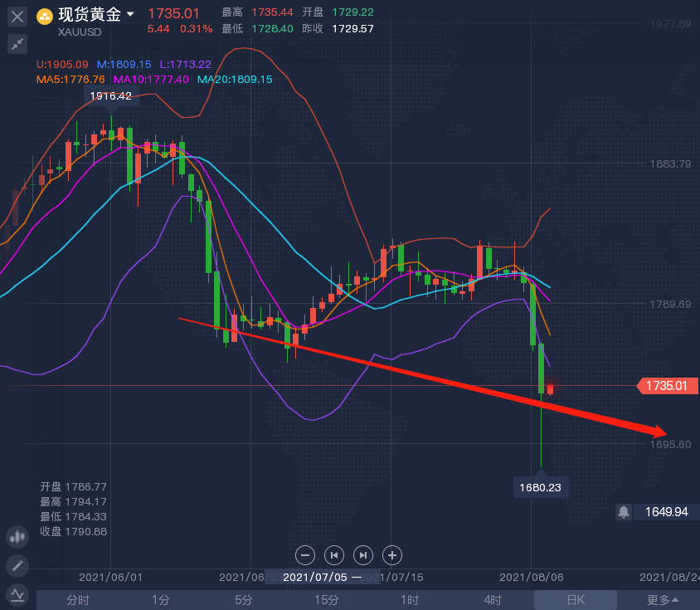Jump to next candle with skip-forward button
Image resolution: width=700 pixels, height=610 pixels.
tap(363, 555)
